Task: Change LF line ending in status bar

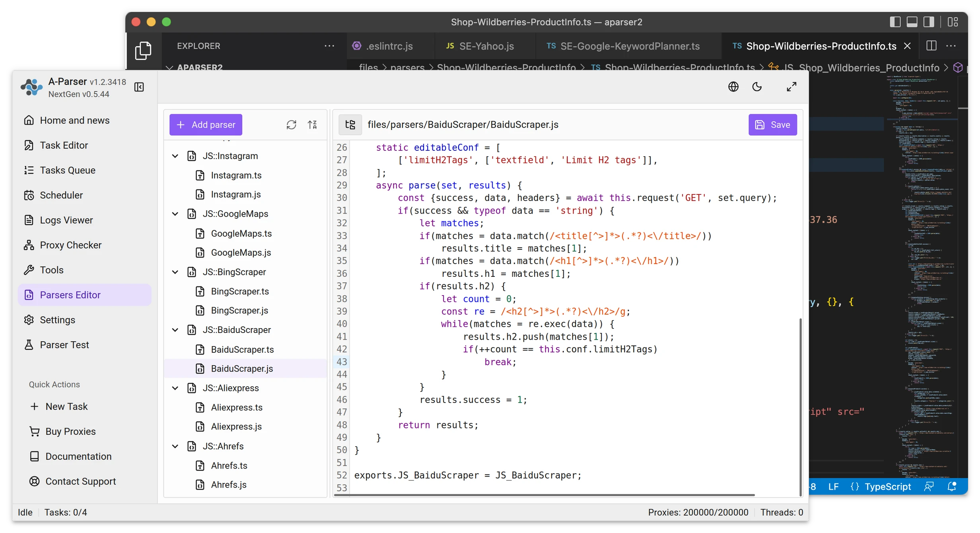Action: pos(834,486)
